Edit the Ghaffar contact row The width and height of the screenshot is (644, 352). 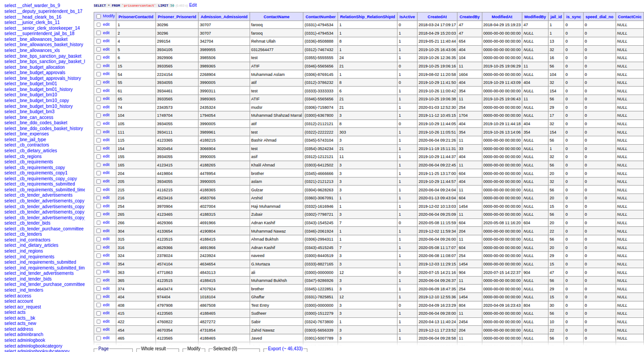[106, 297]
